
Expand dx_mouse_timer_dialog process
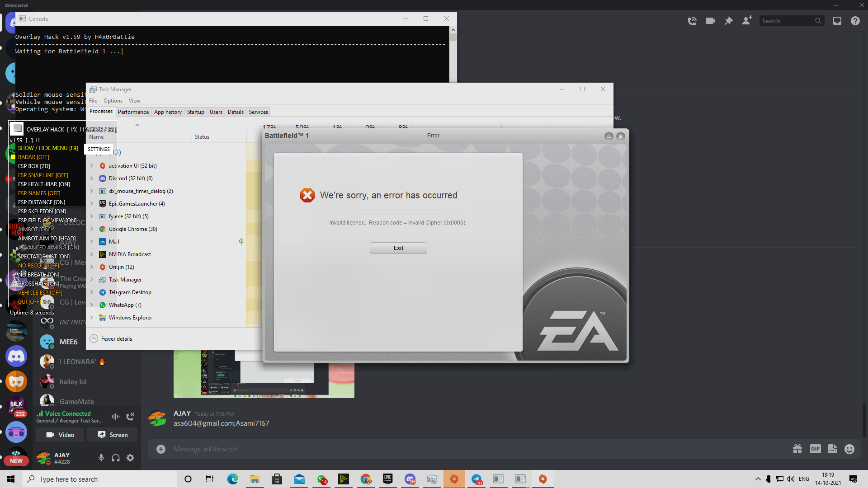point(92,191)
